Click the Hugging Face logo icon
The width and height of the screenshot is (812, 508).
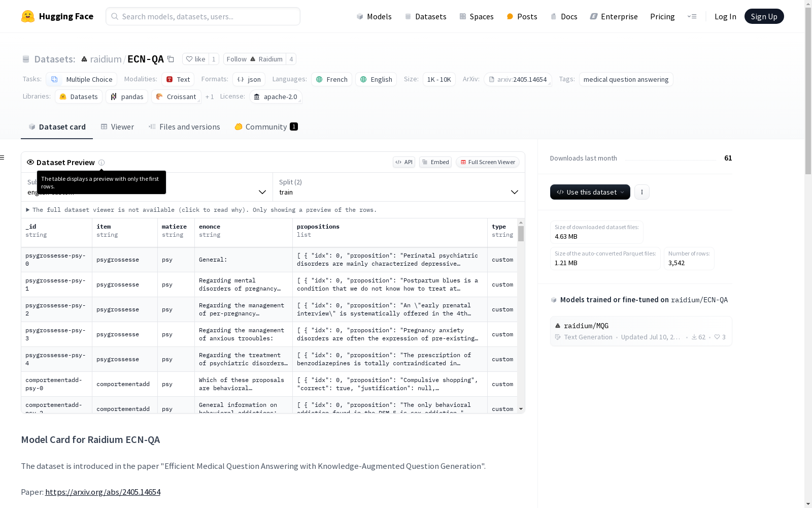point(28,16)
